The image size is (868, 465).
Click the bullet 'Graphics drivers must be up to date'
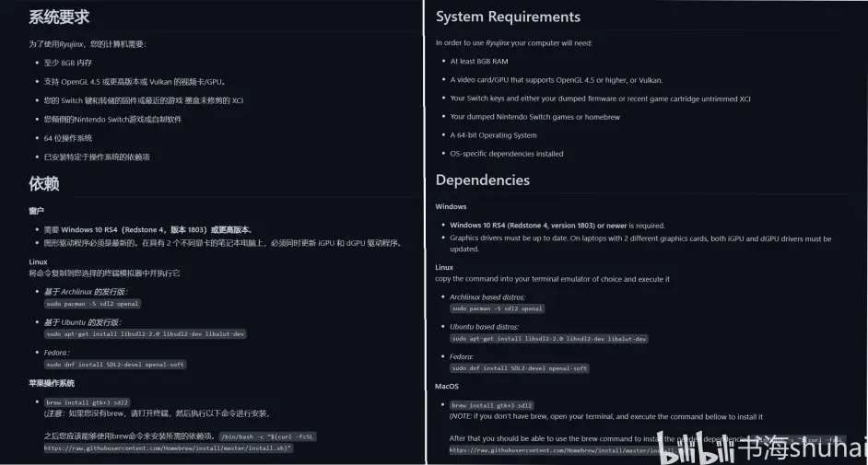tap(640, 244)
